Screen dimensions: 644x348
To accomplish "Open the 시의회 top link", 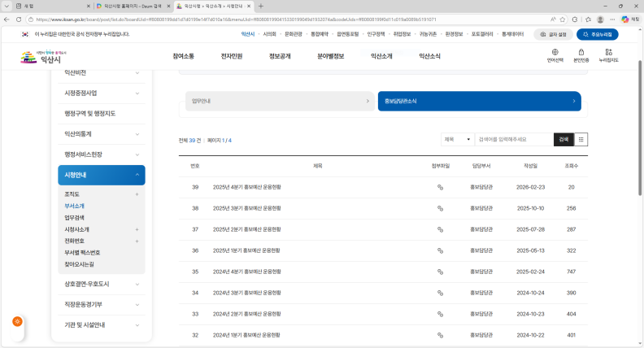I will pos(269,34).
